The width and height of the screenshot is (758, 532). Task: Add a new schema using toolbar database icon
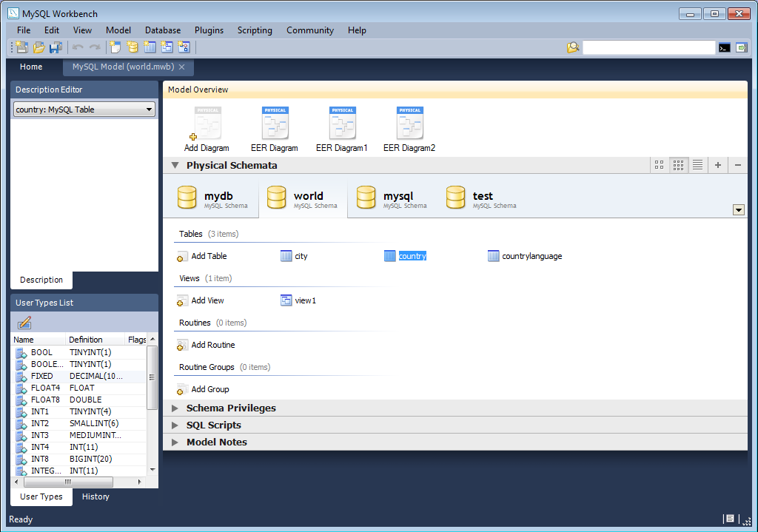(x=132, y=47)
